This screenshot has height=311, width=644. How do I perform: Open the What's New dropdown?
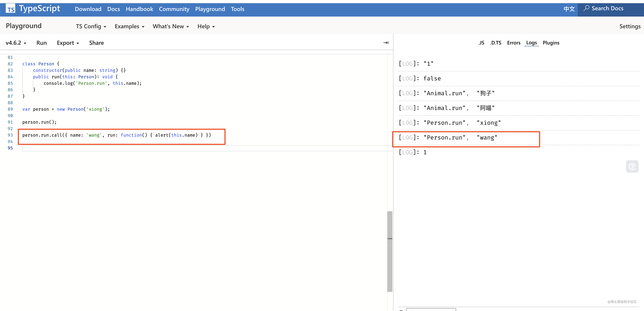[171, 26]
